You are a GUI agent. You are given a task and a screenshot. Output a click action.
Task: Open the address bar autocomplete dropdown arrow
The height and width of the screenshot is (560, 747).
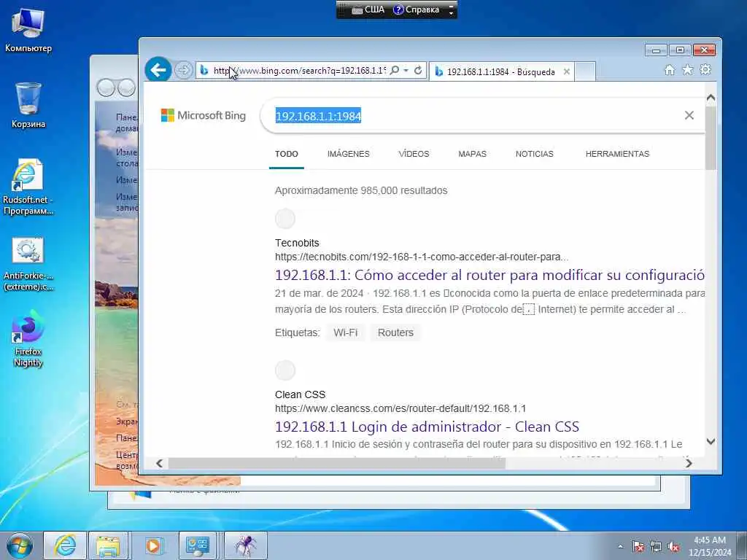click(x=406, y=71)
